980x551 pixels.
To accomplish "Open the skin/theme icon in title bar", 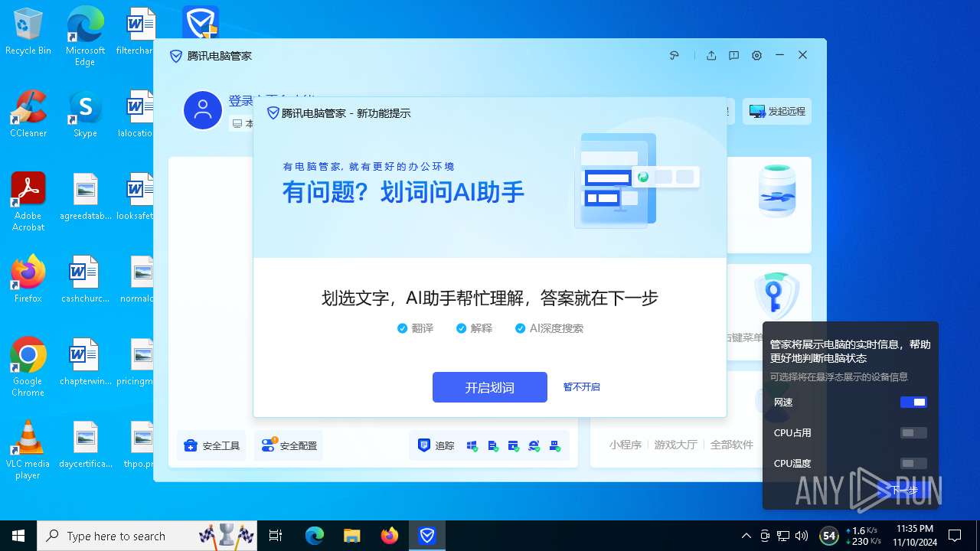I will [675, 55].
